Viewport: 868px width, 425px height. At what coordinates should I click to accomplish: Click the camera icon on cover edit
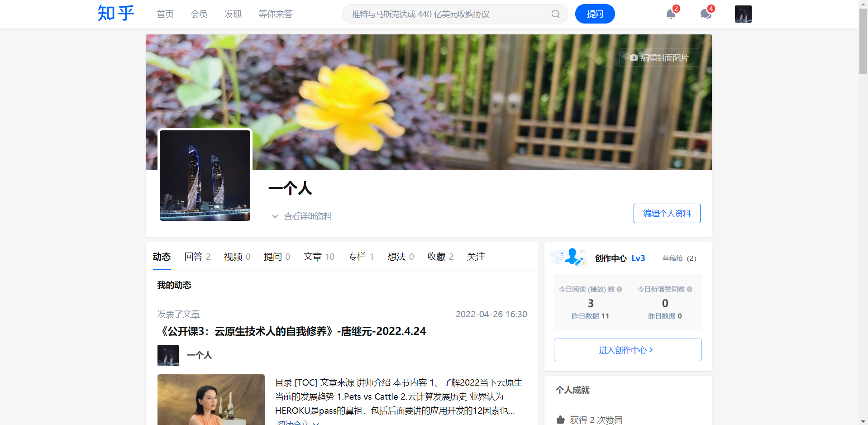(x=634, y=57)
